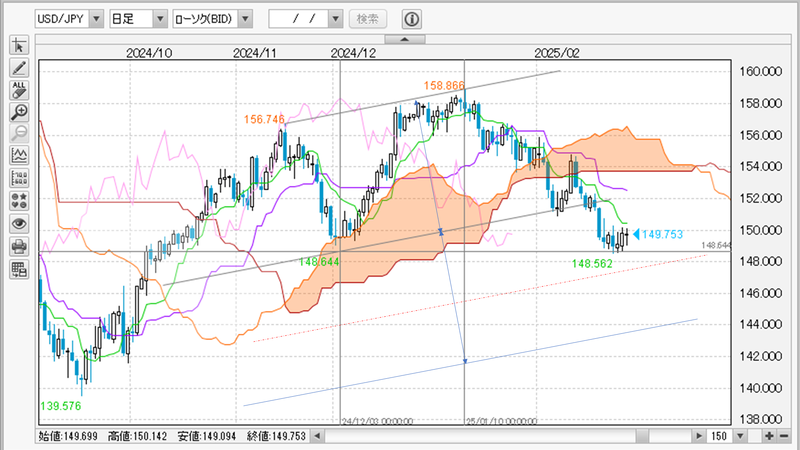Toggle visibility with the eye icon
The height and width of the screenshot is (450, 800).
(x=19, y=223)
